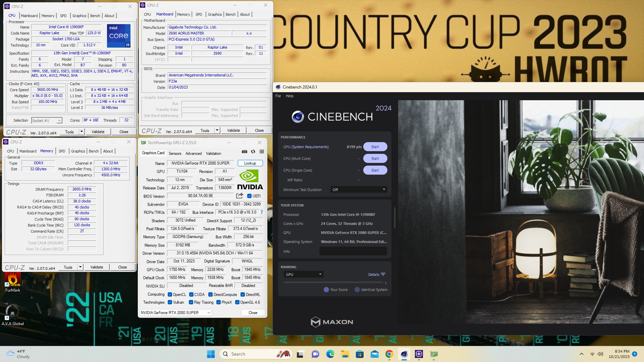
Task: Click Validate in the CPU-Z Memory window
Action: (x=97, y=267)
